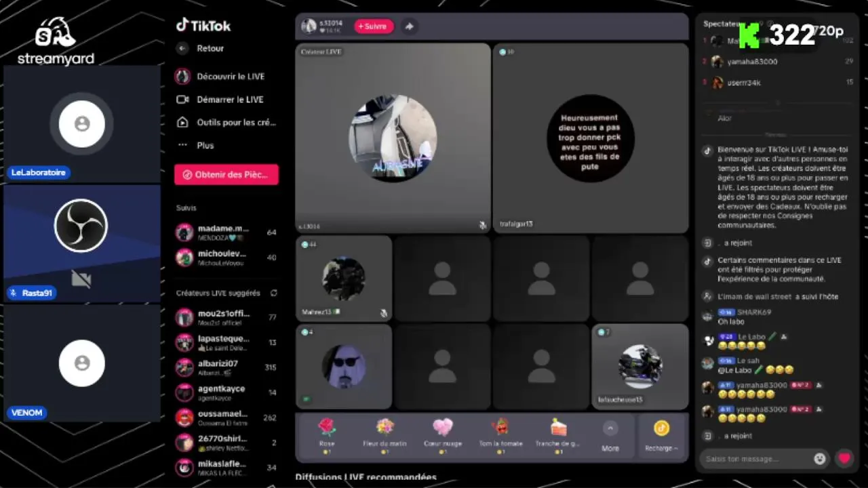Click the VENOM participant tile avatar
This screenshot has height=488, width=868.
click(x=82, y=363)
